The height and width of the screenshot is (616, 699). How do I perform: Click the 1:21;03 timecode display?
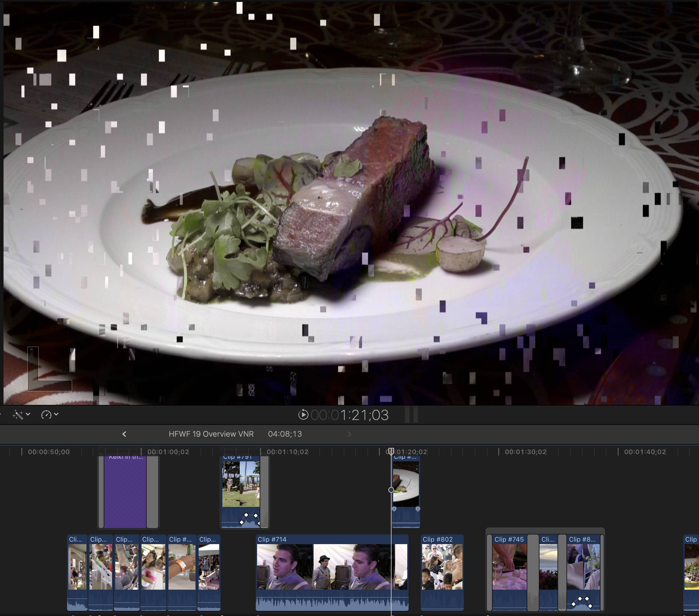click(x=364, y=415)
